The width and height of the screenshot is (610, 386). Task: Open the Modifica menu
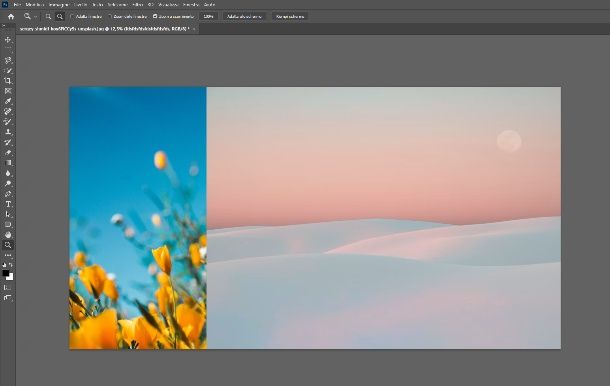(x=34, y=5)
